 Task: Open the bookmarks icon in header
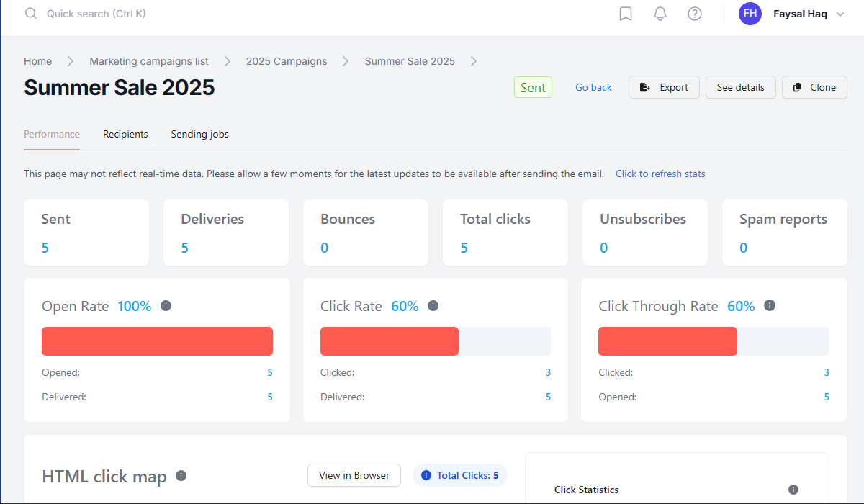point(626,14)
